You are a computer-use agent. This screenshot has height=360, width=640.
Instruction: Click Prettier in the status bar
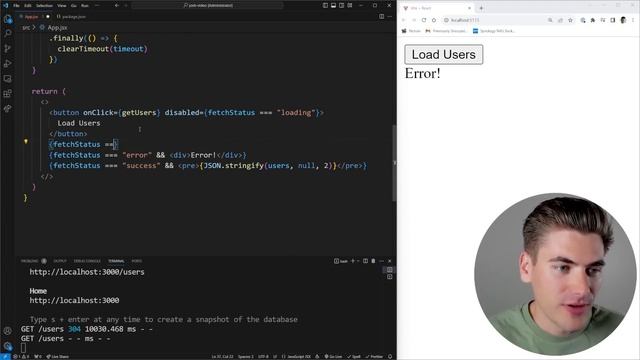coord(374,357)
